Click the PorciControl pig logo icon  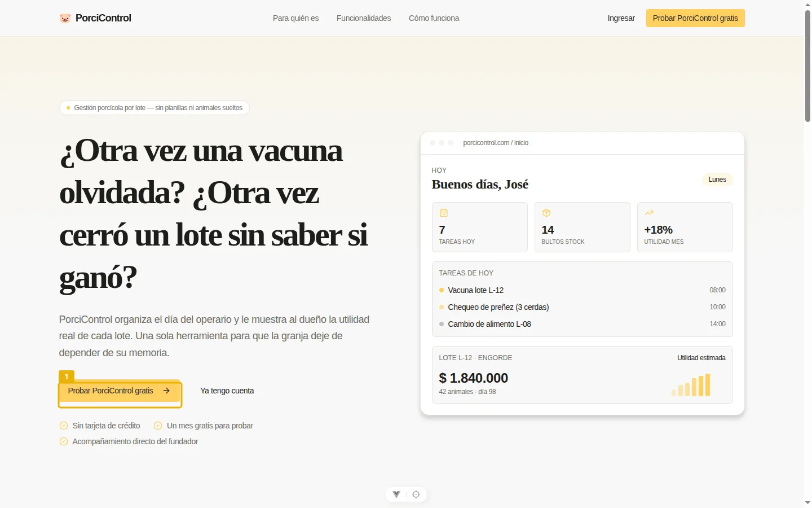pos(65,18)
